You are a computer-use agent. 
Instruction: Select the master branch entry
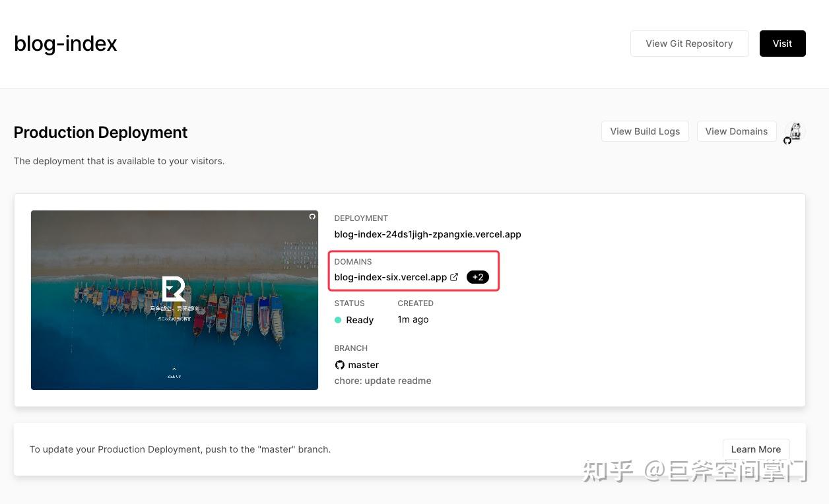(x=363, y=365)
